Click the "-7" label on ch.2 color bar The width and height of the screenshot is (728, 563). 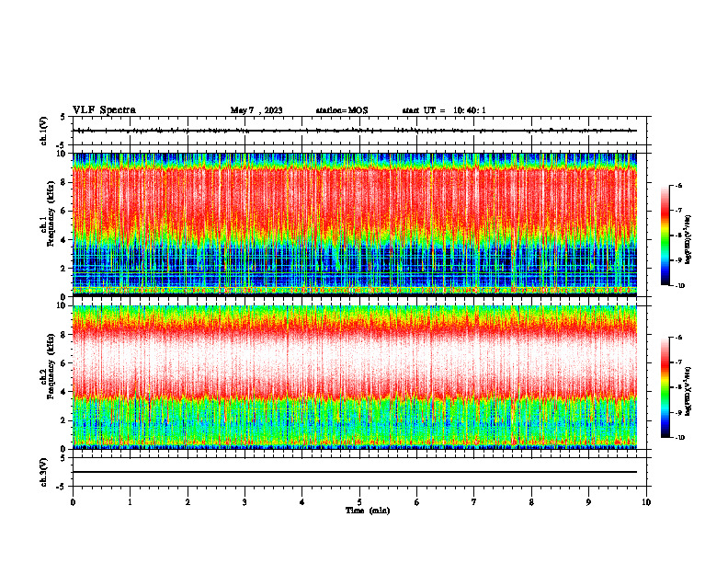(x=678, y=362)
